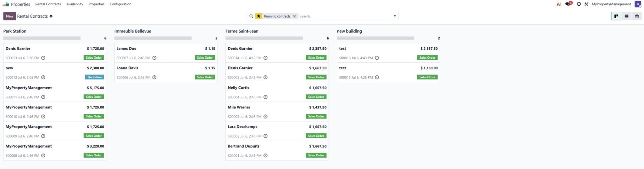The width and height of the screenshot is (644, 169).
Task: Click the new building column header
Action: tap(349, 31)
